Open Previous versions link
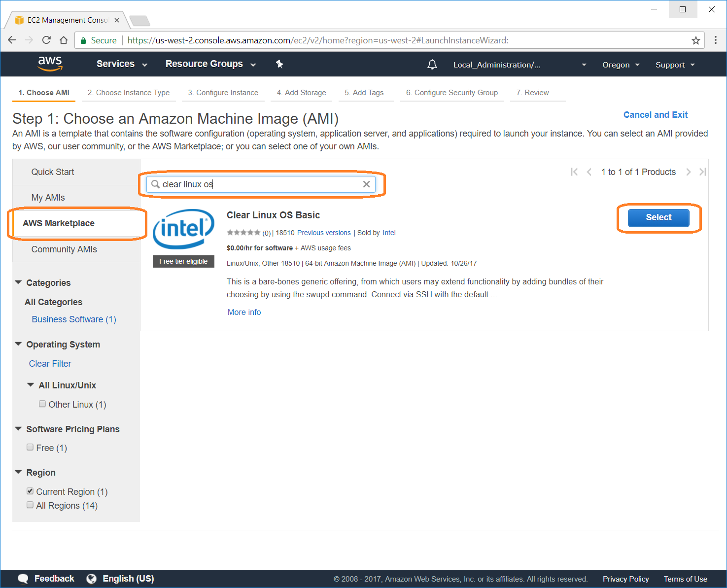Viewport: 727px width, 588px height. pyautogui.click(x=324, y=233)
